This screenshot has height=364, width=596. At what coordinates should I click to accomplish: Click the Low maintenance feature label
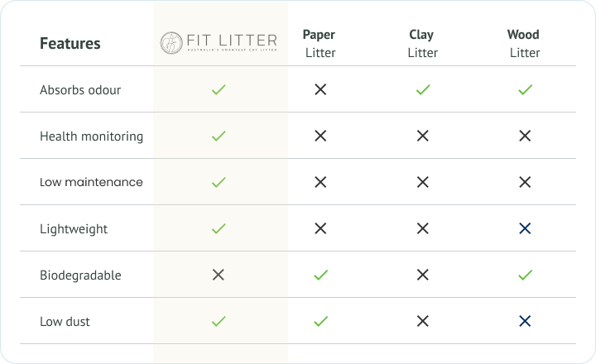[91, 182]
